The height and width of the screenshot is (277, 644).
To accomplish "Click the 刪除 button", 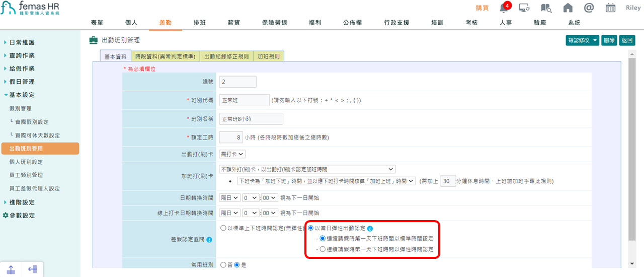I will pos(609,40).
